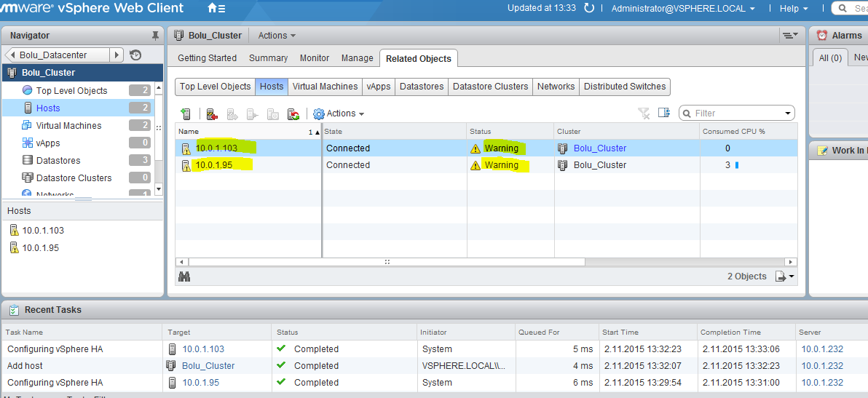Viewport: 868px width, 398px height.
Task: Select Bolu_Cluster in the Navigator
Action: coord(83,73)
